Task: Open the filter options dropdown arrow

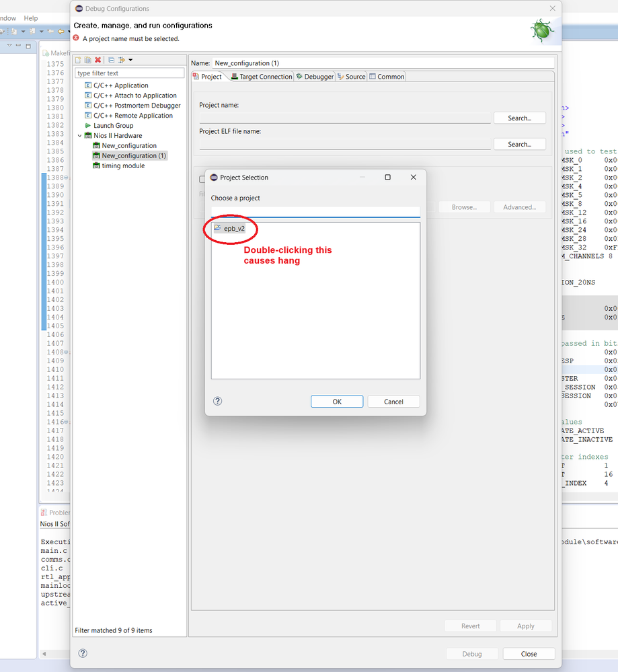Action: tap(130, 60)
